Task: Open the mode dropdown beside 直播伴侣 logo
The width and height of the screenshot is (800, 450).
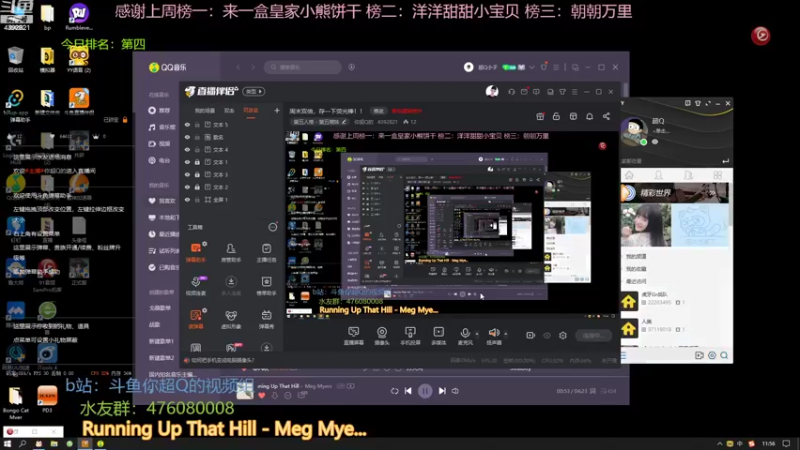Action: coord(254,91)
